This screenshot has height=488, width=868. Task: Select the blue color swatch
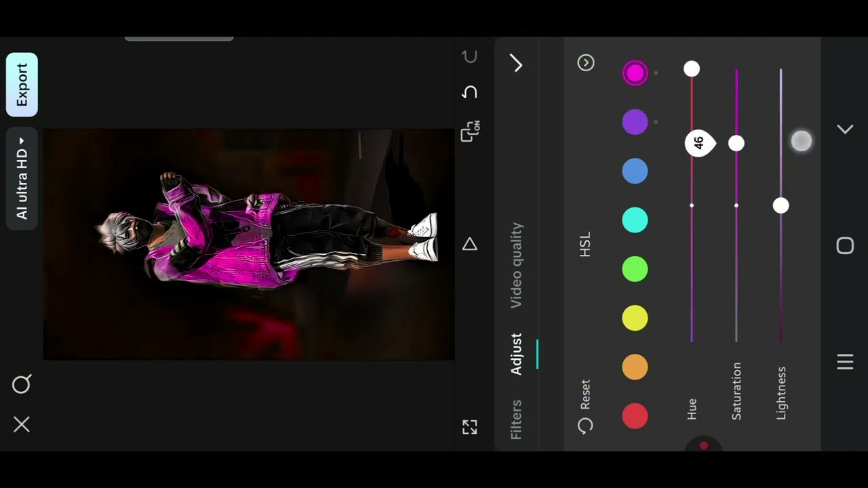[x=635, y=171]
